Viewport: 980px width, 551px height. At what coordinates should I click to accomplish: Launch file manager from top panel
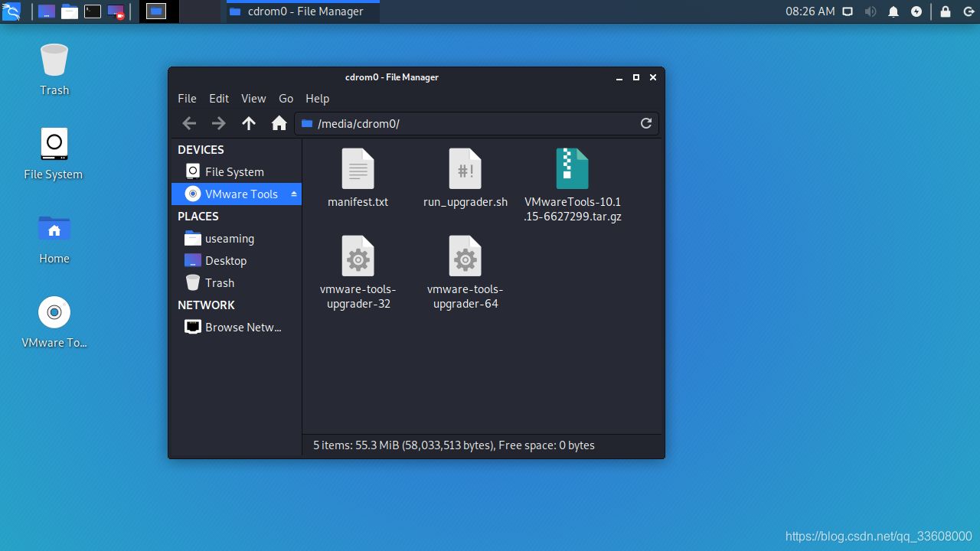click(x=70, y=11)
